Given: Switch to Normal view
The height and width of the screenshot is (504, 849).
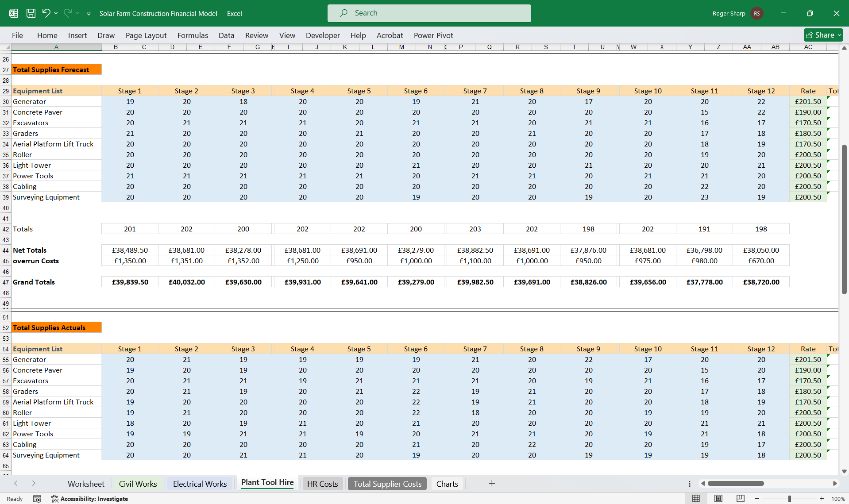Looking at the screenshot, I should pos(696,499).
